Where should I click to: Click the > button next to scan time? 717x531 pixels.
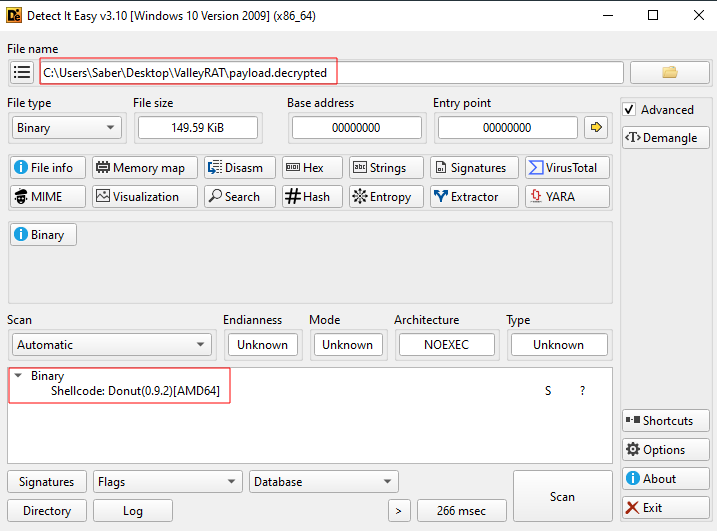pos(399,510)
